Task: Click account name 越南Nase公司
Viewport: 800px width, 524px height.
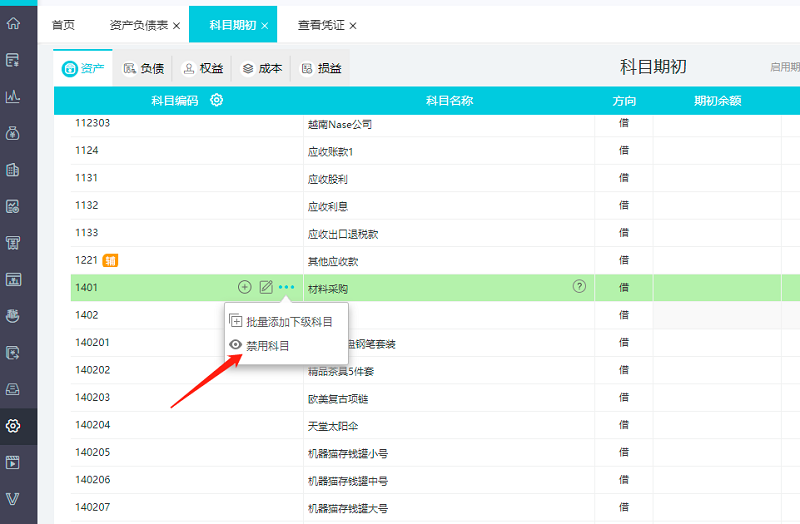Action: 340,124
